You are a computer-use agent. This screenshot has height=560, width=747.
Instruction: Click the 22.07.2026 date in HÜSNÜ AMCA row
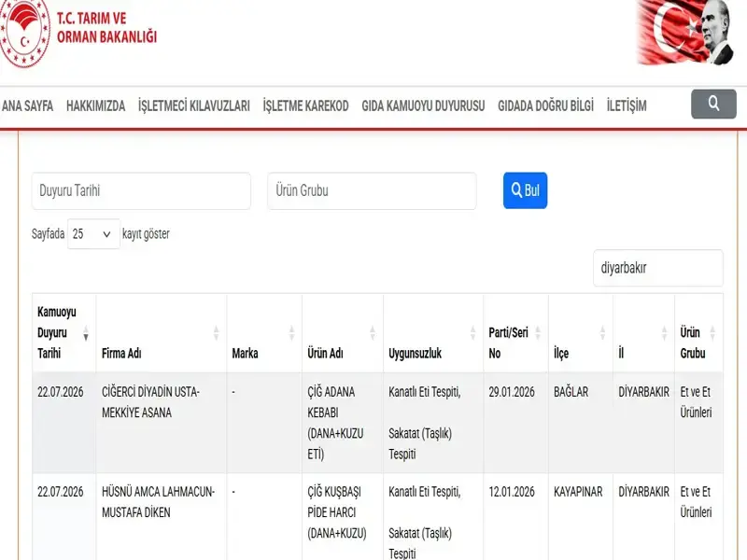pyautogui.click(x=61, y=492)
